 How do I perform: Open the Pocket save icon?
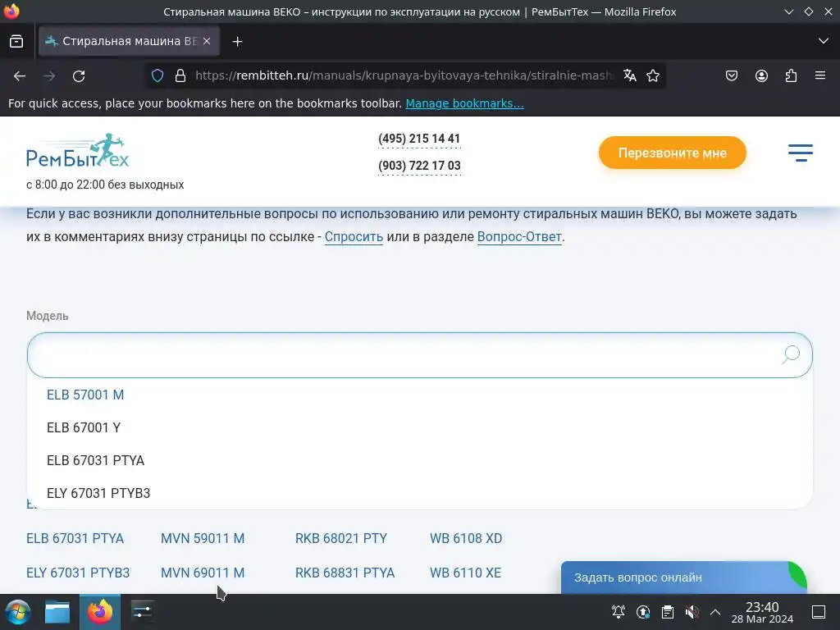coord(731,75)
